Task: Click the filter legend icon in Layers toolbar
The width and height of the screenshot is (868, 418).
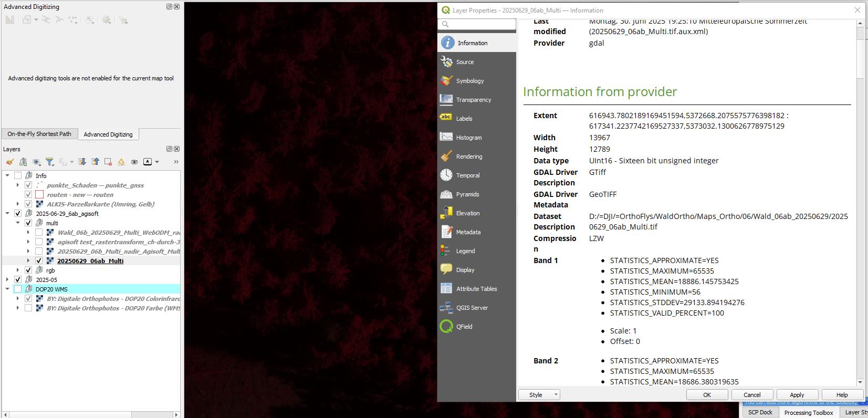Action: click(x=50, y=162)
